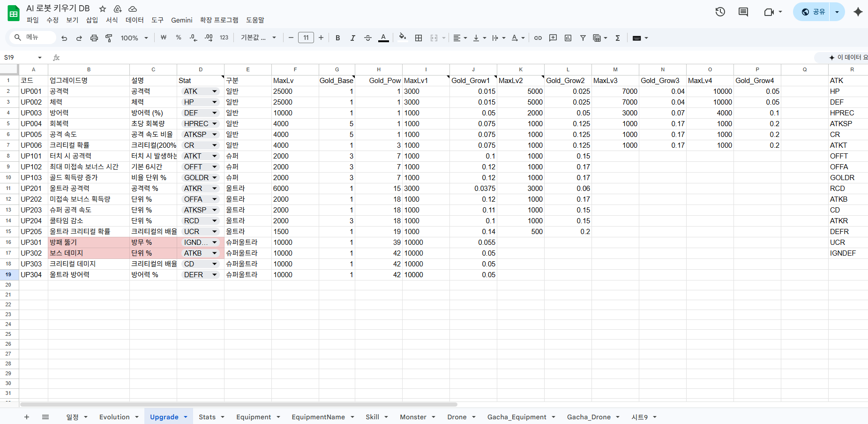Open the 확장 프로그램 menu
868x424 pixels.
click(219, 20)
